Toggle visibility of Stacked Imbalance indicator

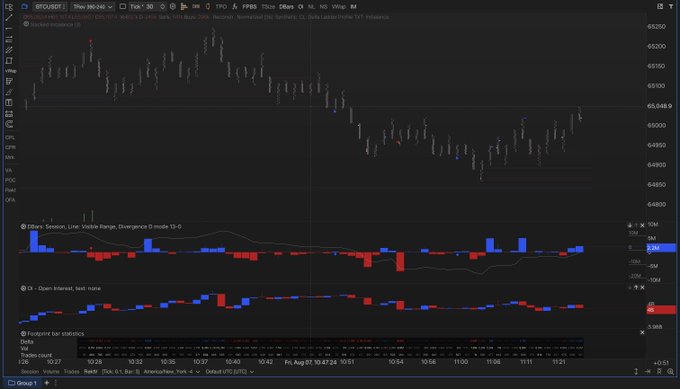(26, 24)
